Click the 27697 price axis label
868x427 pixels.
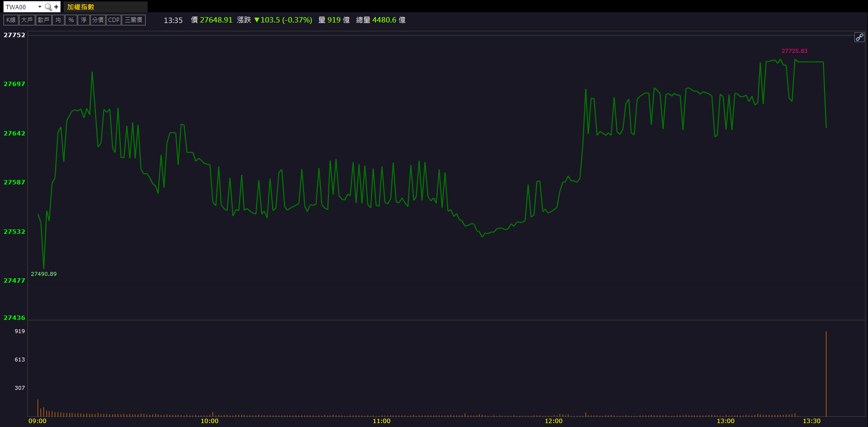pyautogui.click(x=14, y=84)
